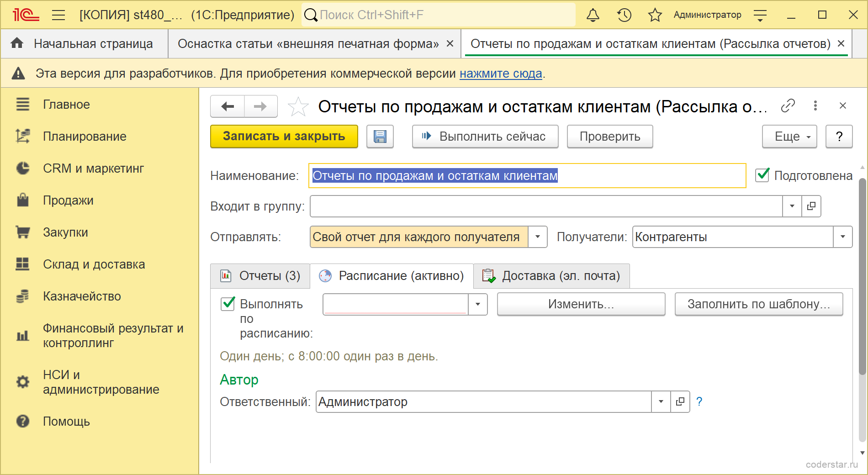Copy link to this form
Screen dimensions: 868x475
[x=788, y=106]
